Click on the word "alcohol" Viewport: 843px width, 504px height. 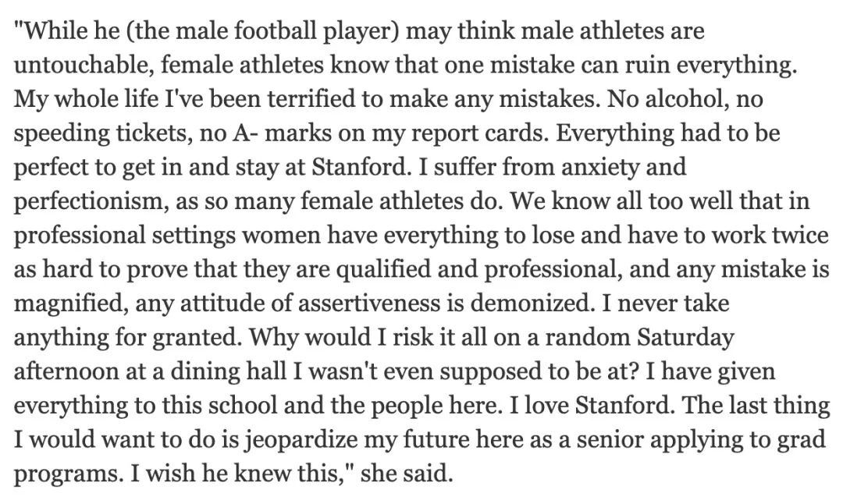pos(711,100)
